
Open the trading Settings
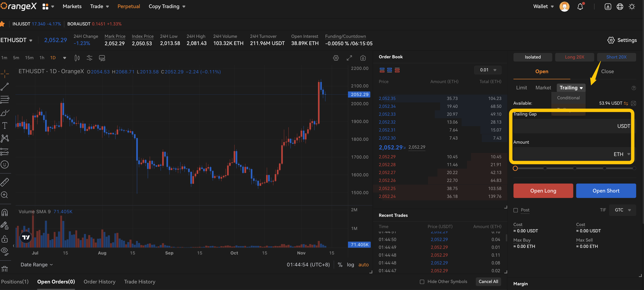(622, 40)
